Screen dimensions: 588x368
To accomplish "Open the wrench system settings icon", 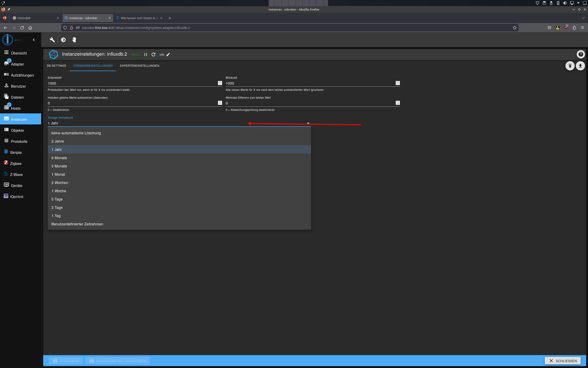I will [52, 40].
